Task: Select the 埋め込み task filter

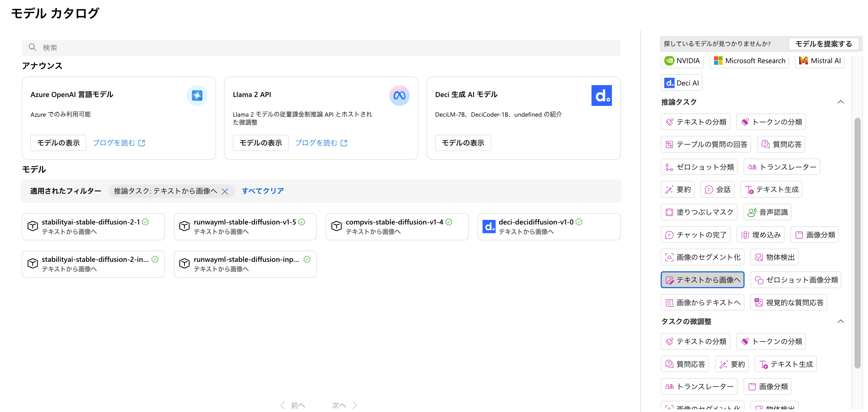Action: (761, 235)
